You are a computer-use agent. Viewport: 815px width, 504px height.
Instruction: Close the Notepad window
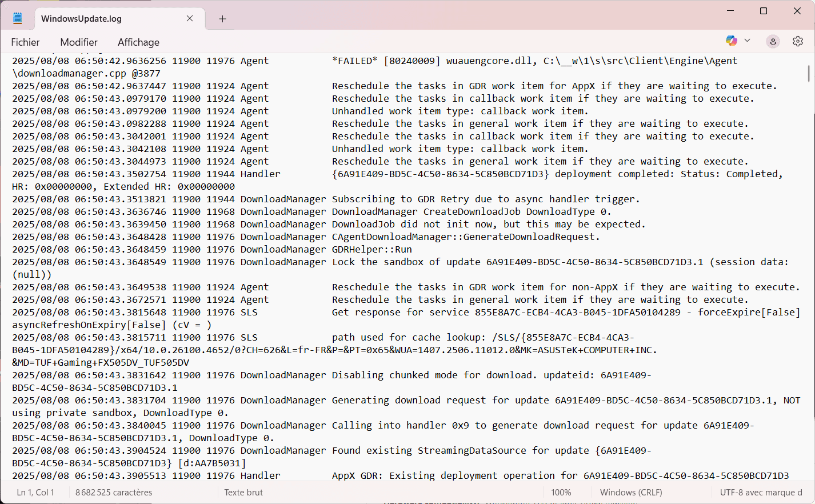797,11
